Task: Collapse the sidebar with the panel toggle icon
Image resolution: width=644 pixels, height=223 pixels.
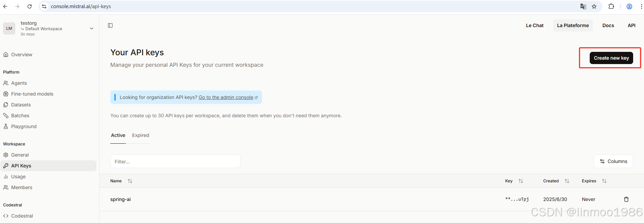Action: 110,25
